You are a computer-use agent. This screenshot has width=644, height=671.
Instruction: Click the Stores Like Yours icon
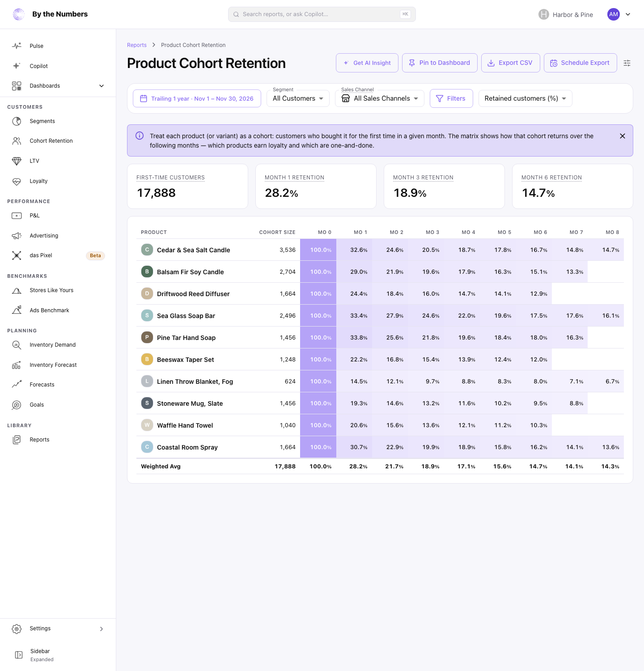tap(17, 290)
